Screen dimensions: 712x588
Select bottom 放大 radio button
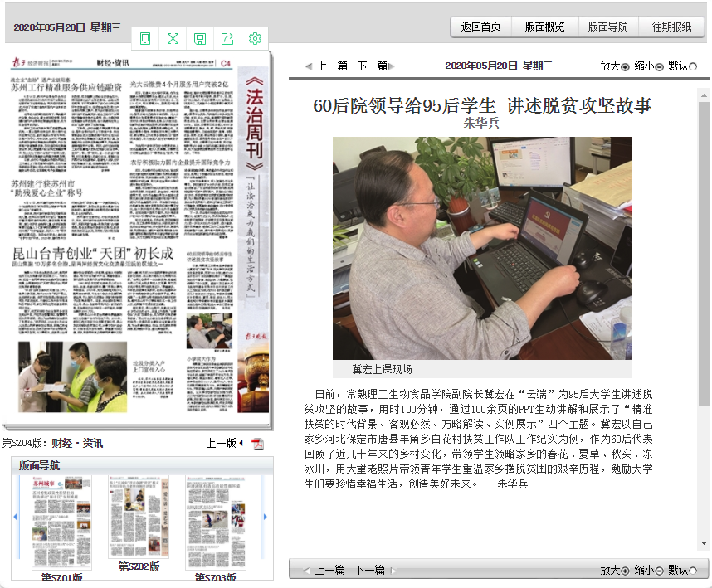(625, 571)
